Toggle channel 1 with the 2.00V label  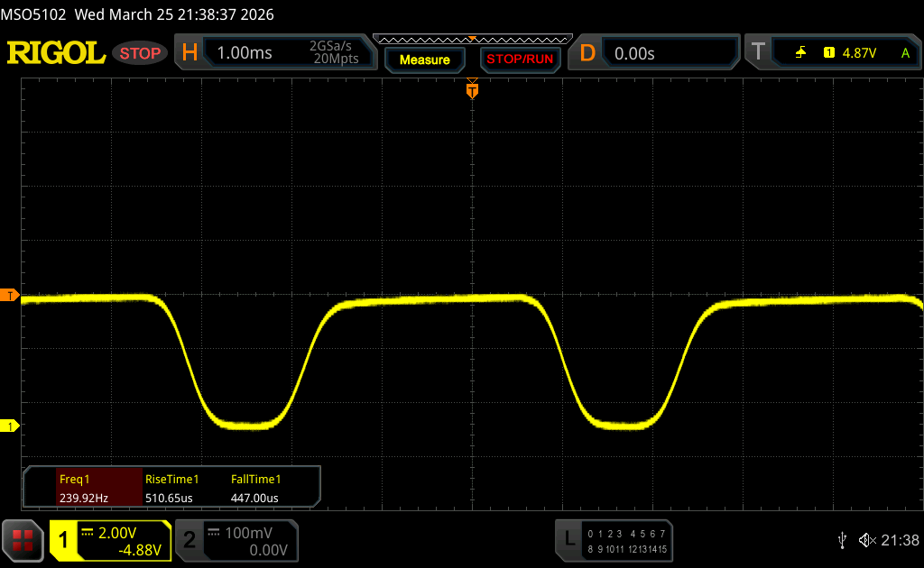110,539
